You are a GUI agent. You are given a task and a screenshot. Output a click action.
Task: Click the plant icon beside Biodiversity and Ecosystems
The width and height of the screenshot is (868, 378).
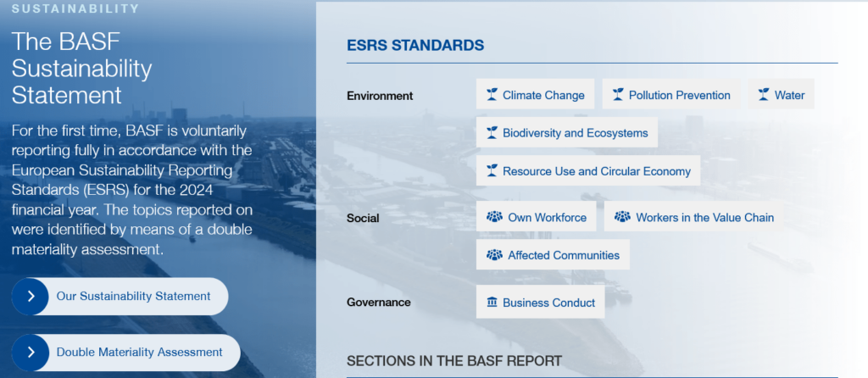(x=492, y=133)
